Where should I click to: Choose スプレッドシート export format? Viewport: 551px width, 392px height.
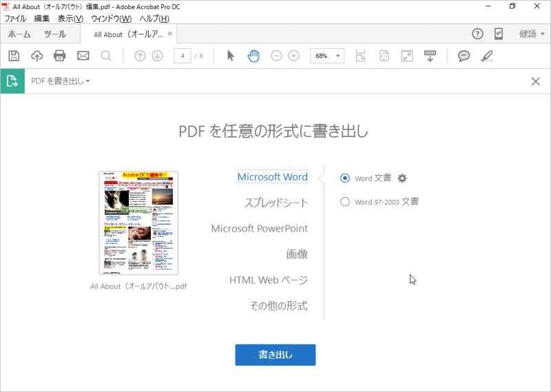coord(276,203)
